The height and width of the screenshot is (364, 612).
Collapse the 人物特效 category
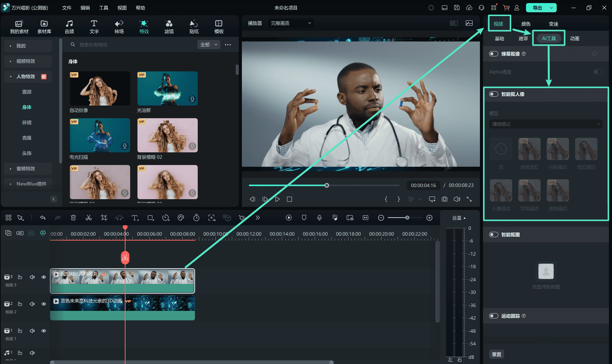click(28, 77)
